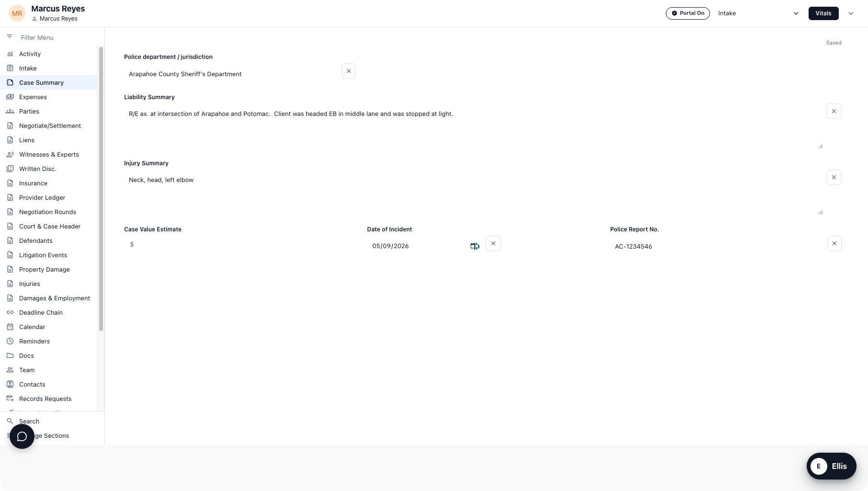Click the sidebar vertical scrollbar
The width and height of the screenshot is (868, 491).
(101, 188)
